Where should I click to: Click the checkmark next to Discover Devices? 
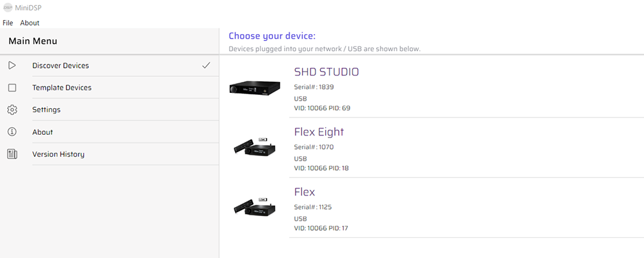[x=206, y=65]
